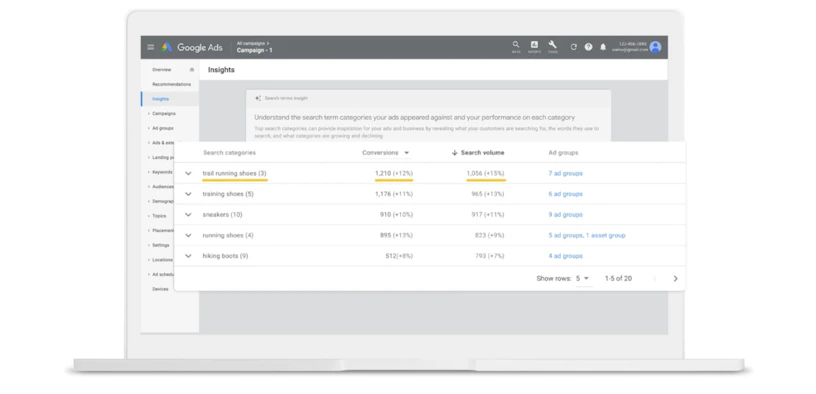Screen dimensions: 816x394
Task: Open the Reports chart icon
Action: coord(534,45)
